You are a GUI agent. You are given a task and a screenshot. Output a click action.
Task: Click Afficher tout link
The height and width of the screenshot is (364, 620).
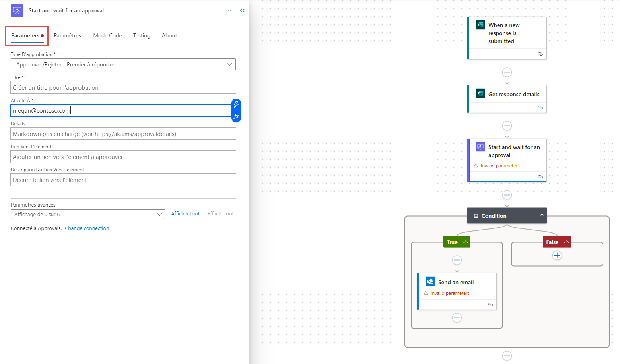click(x=185, y=214)
